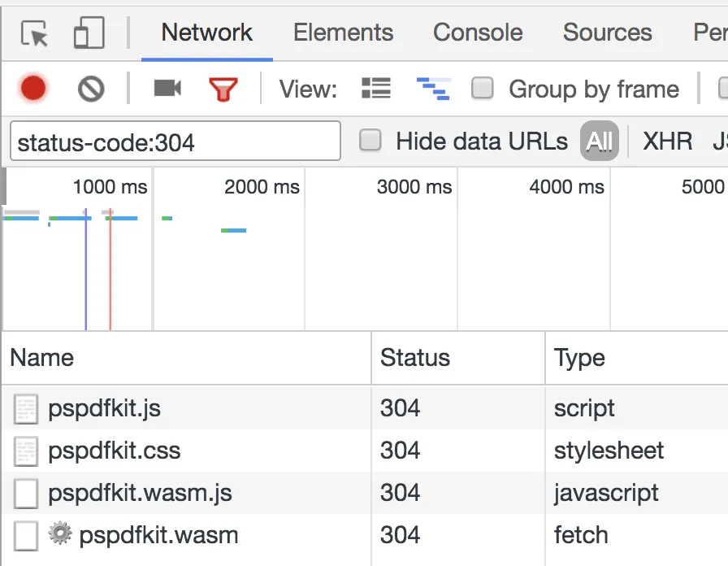Clear the network log with the block icon
The width and height of the screenshot is (728, 566).
point(89,89)
